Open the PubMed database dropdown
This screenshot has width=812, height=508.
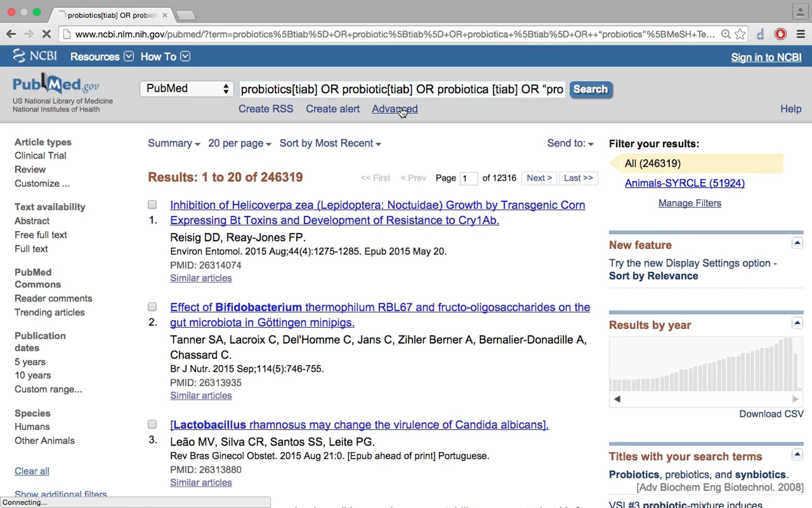tap(187, 89)
